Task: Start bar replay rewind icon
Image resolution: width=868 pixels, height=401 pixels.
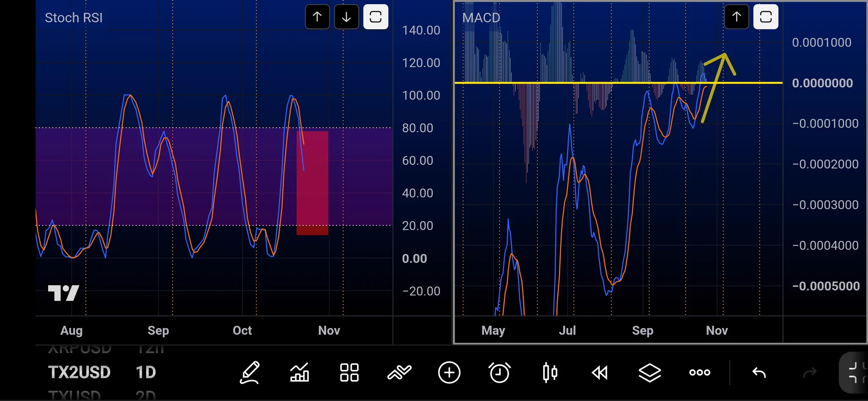Action: point(600,373)
